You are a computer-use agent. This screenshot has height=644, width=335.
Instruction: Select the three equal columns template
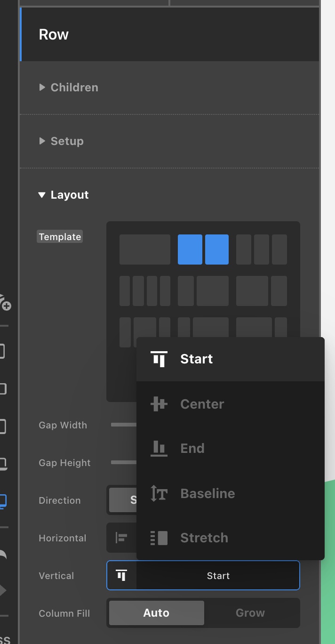pos(262,250)
